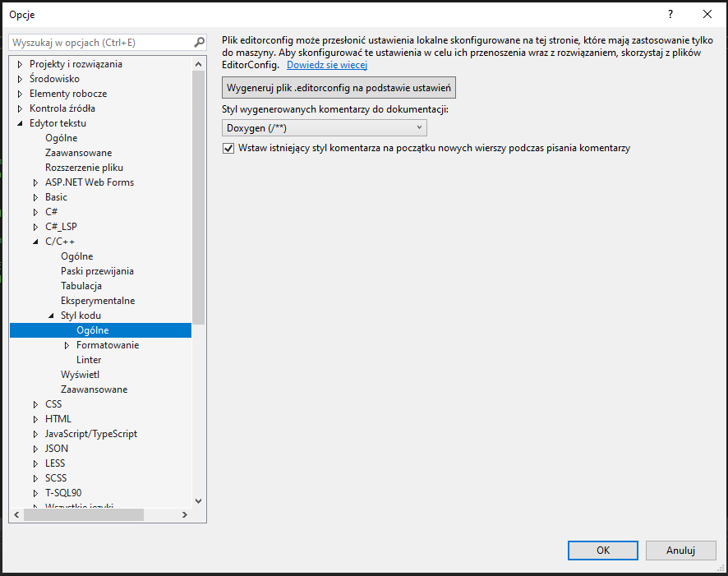Collapse the Styl kodu tree node
Image resolution: width=728 pixels, height=576 pixels.
tap(52, 316)
